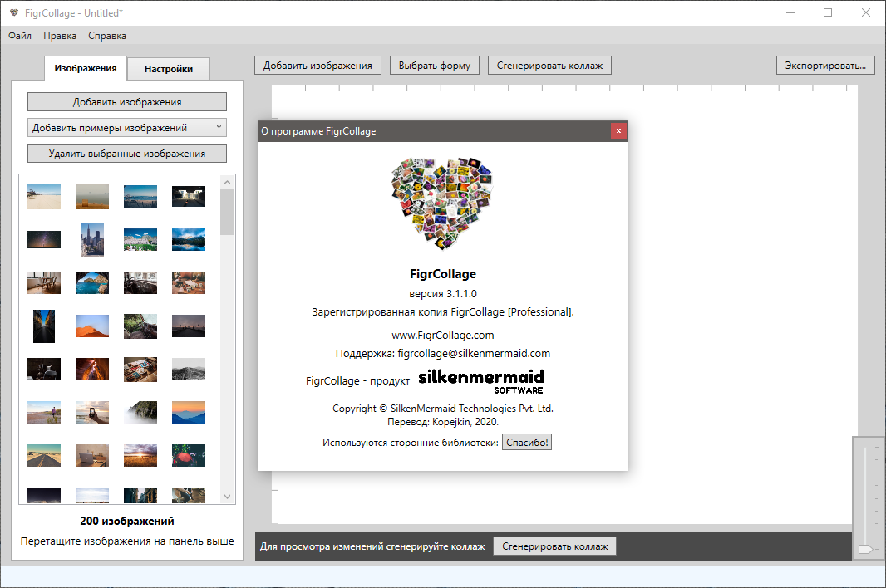Viewport: 886px width, 588px height.
Task: Click the Спасибо! button
Action: tap(527, 443)
